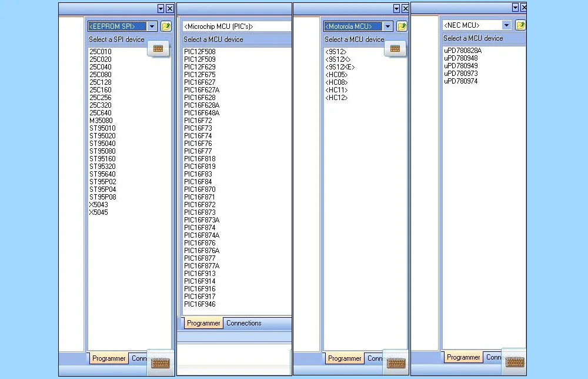Open the Connections tab in the EEPROM SPI window
The width and height of the screenshot is (588, 379).
(x=139, y=358)
